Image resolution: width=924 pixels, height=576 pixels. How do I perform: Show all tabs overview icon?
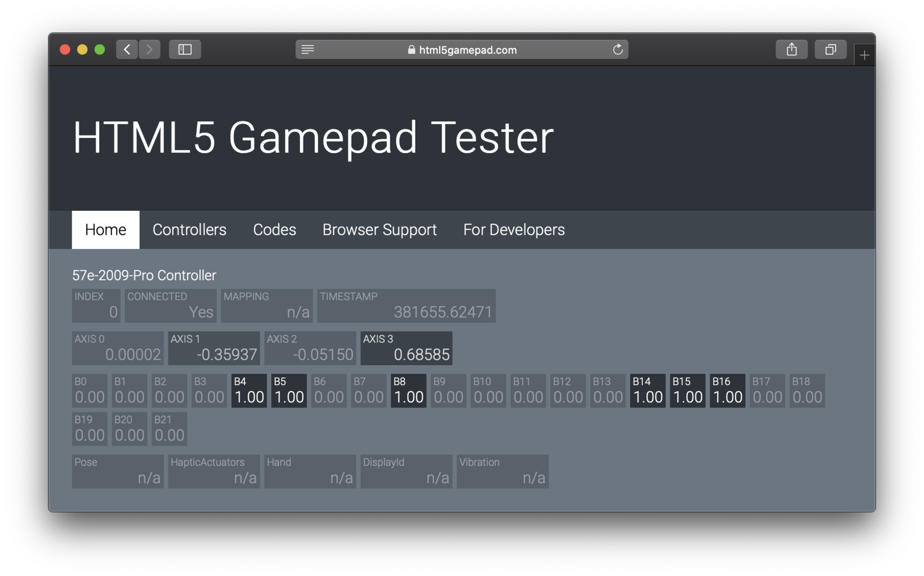pos(830,50)
